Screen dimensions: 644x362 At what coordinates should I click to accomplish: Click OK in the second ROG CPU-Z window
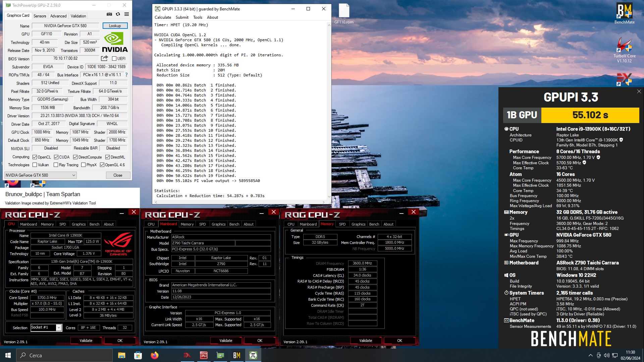(x=260, y=341)
